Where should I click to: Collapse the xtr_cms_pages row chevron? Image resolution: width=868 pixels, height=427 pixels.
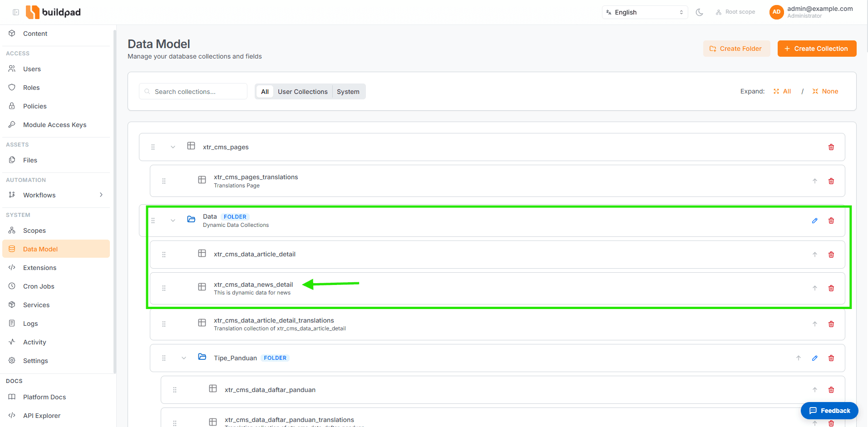click(x=173, y=147)
